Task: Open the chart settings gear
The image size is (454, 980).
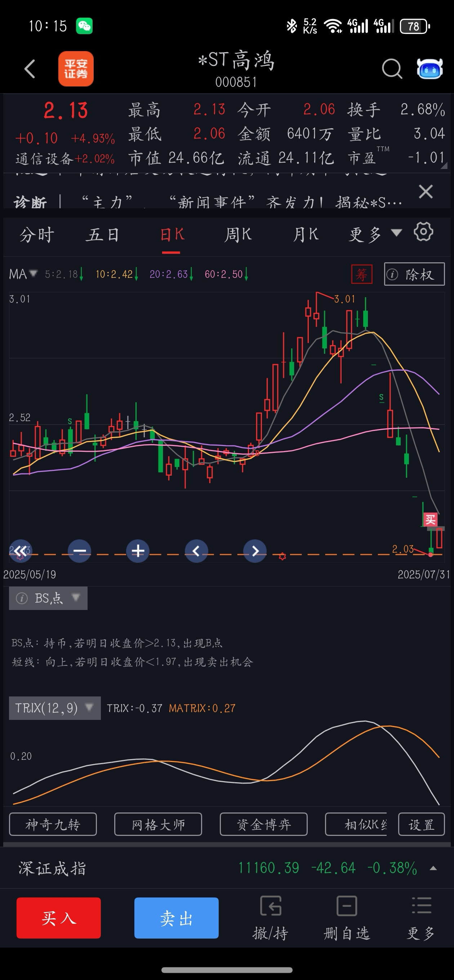Action: click(423, 232)
